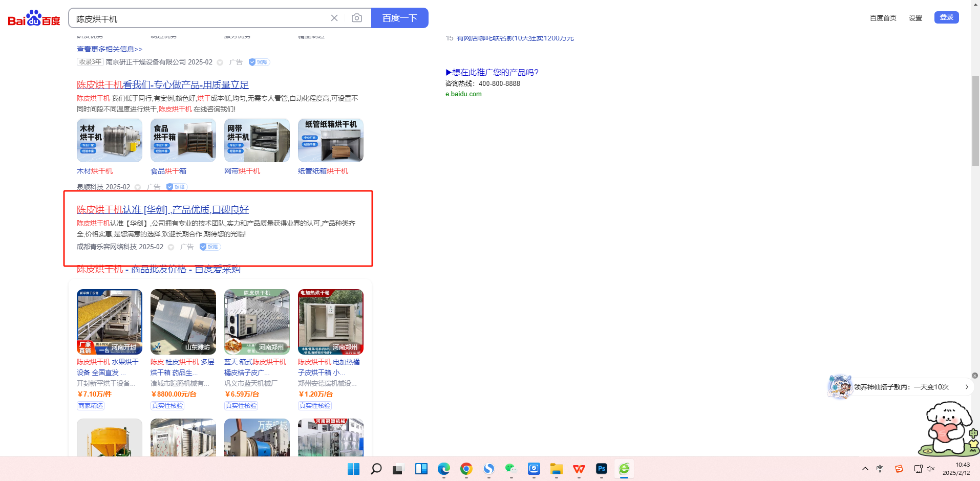Launch Microsoft Edge from the taskbar

pos(444,469)
